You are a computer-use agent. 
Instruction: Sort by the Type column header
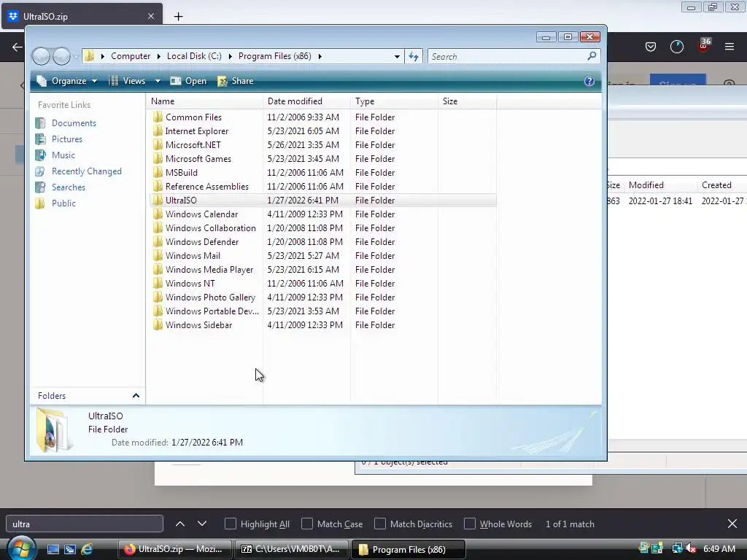pyautogui.click(x=395, y=101)
